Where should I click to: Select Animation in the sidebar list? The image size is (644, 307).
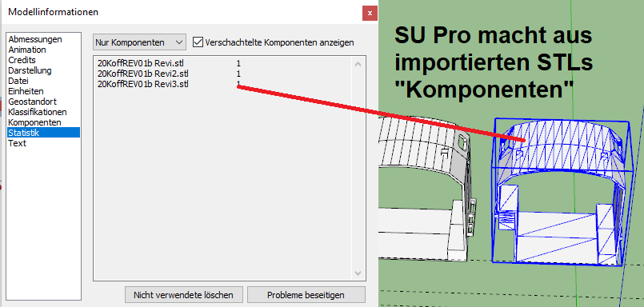[27, 50]
